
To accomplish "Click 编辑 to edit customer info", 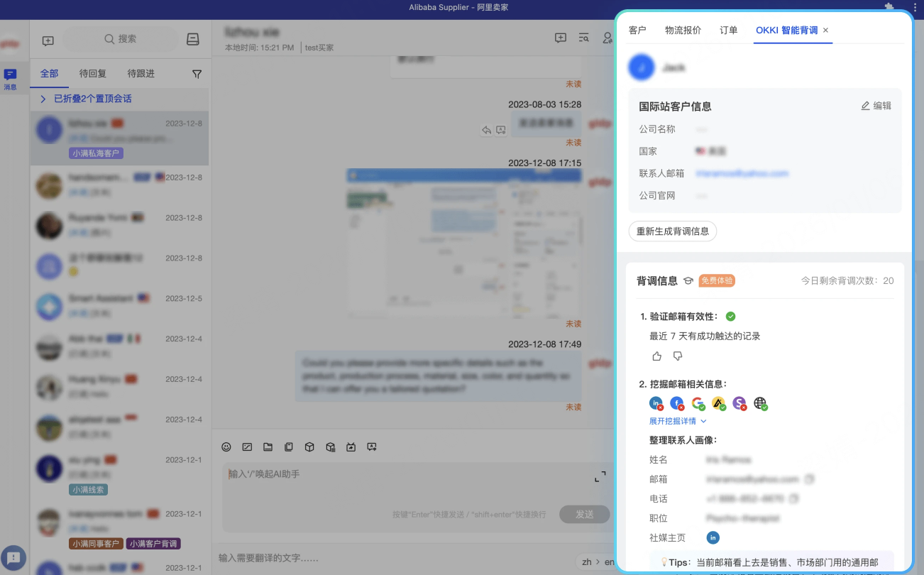I will (x=876, y=106).
